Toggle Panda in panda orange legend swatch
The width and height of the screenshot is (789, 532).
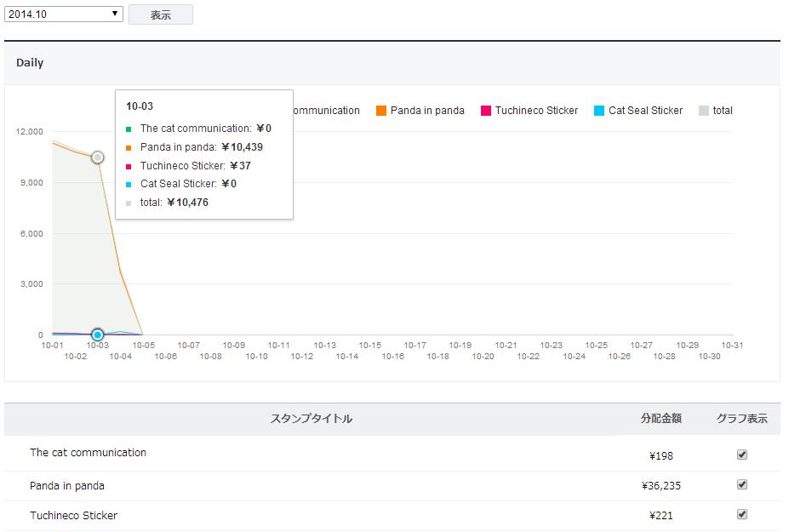pos(381,111)
